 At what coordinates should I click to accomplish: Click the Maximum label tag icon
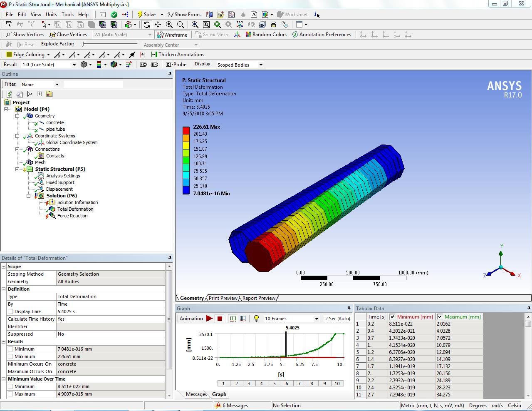pyautogui.click(x=144, y=65)
